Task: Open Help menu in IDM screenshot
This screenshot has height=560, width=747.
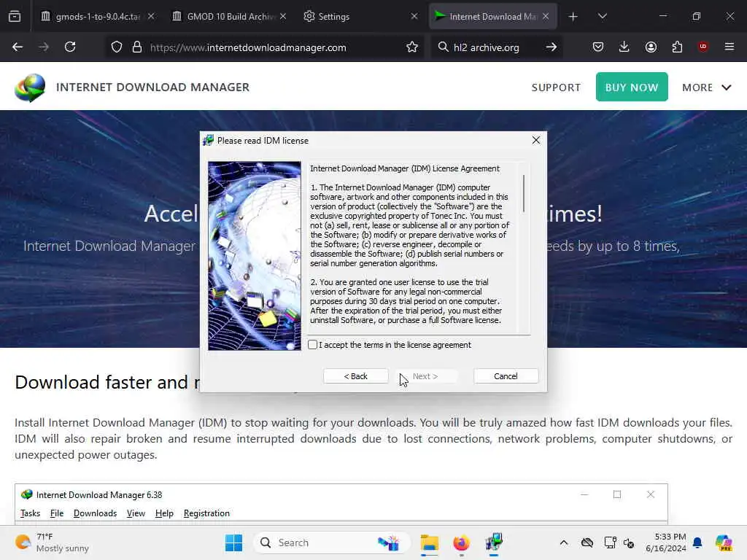Action: tap(164, 513)
